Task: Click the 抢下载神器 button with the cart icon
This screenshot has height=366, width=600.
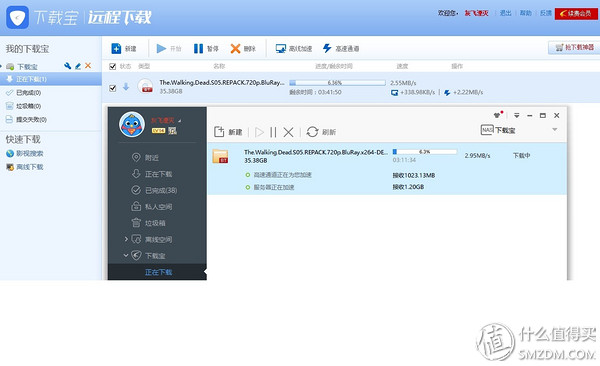Action: click(x=574, y=47)
